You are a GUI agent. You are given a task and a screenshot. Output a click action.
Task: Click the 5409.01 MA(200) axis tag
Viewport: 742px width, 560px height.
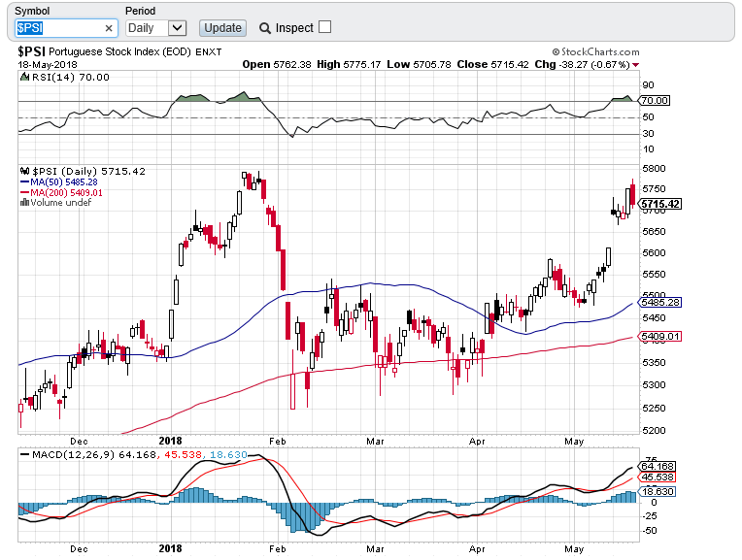point(660,337)
